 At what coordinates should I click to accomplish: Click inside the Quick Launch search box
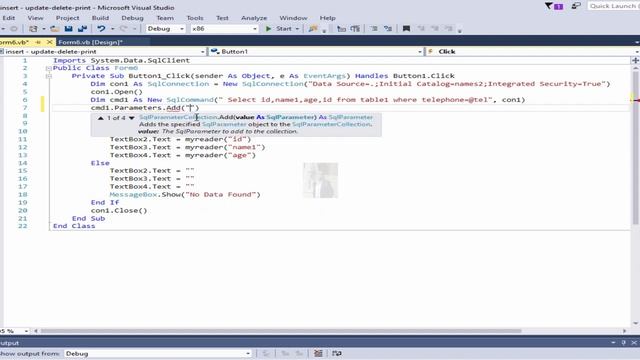coord(613,6)
